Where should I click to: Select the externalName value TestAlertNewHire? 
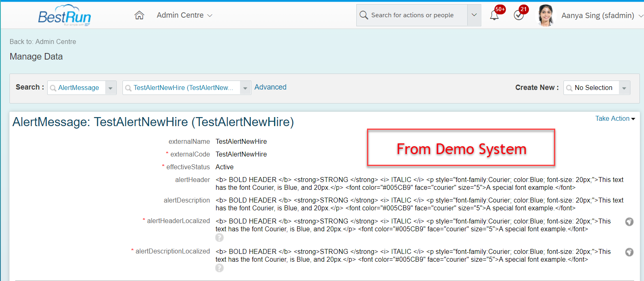click(x=241, y=142)
